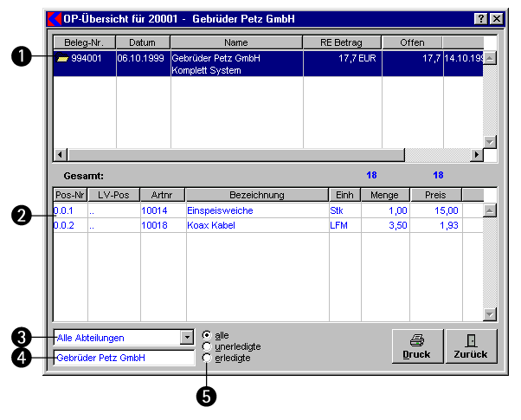Viewport: 521px width, 420px height.
Task: Select the Koax Kabel position row
Action: coord(255,224)
